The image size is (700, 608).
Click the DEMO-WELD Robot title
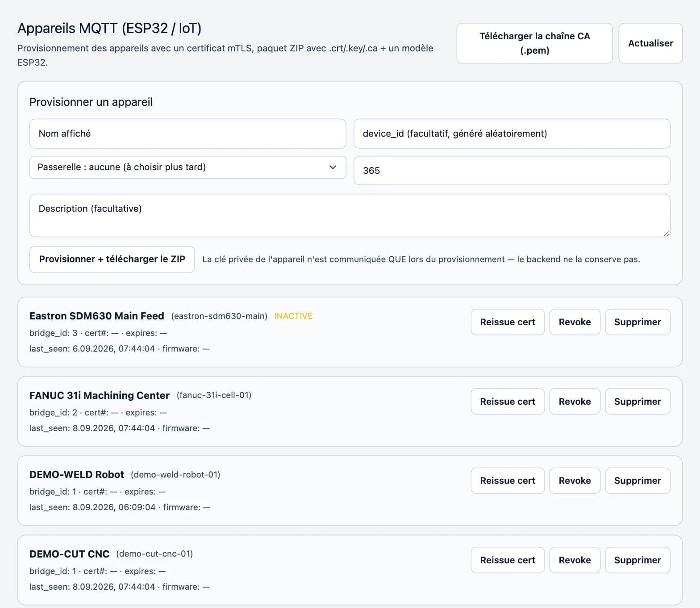pos(77,474)
